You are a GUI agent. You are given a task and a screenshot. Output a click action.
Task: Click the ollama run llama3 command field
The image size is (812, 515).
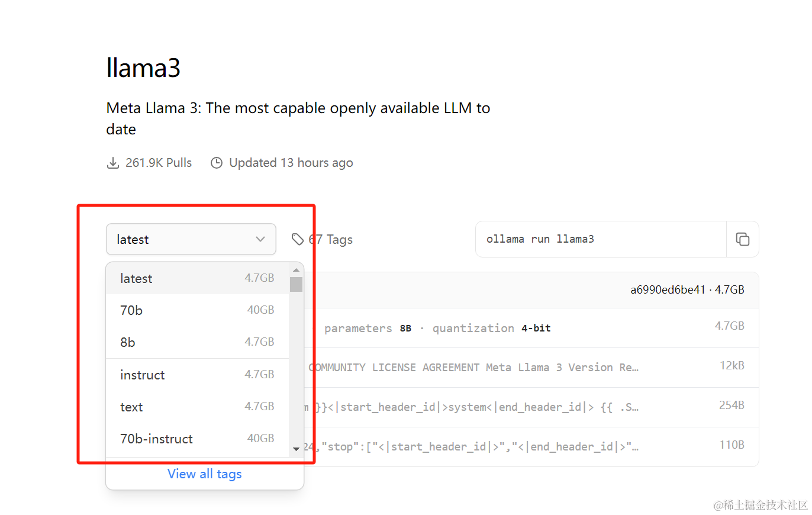click(x=600, y=239)
